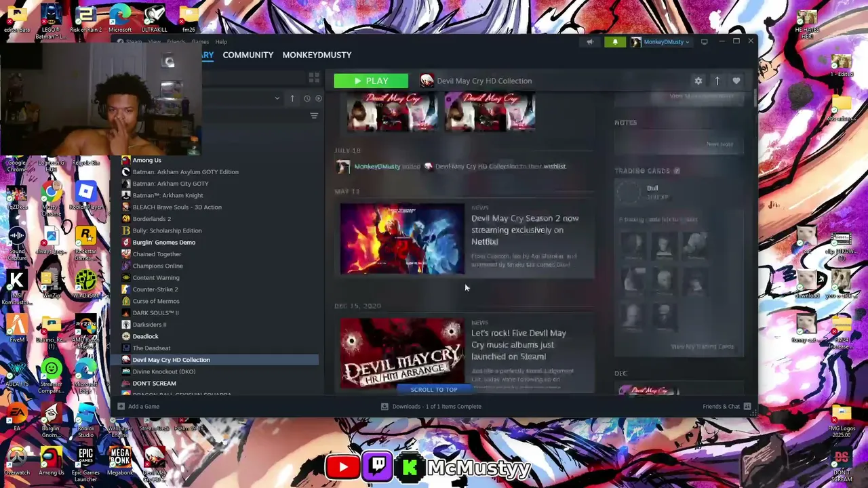868x488 pixels.
Task: Click the game info arrow icon beside gear
Action: 717,81
